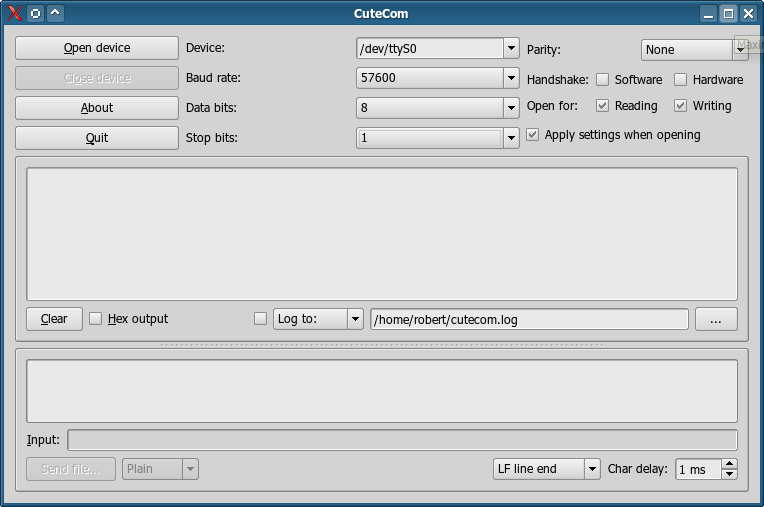This screenshot has width=764, height=507.
Task: Expand the LF line end dropdown
Action: [592, 469]
